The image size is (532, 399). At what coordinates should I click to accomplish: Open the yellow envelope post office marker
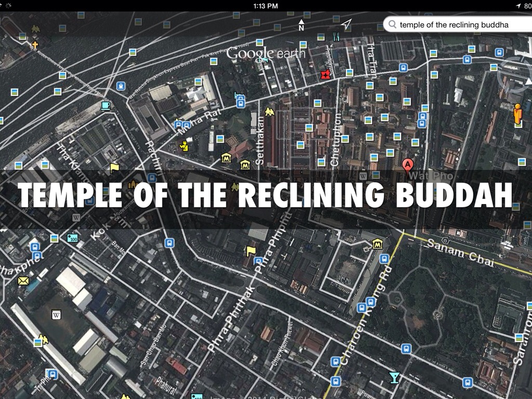click(23, 281)
